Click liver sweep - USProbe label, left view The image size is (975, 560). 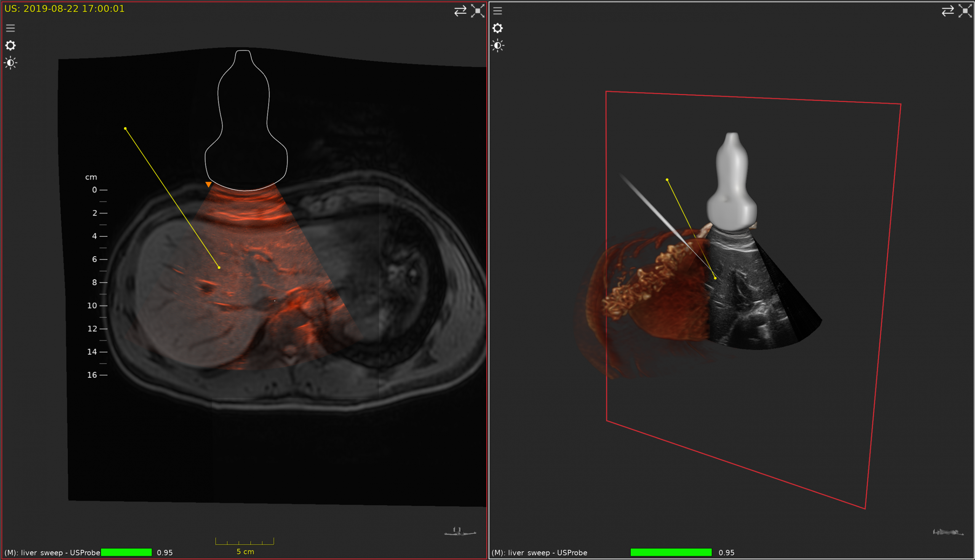(x=52, y=553)
